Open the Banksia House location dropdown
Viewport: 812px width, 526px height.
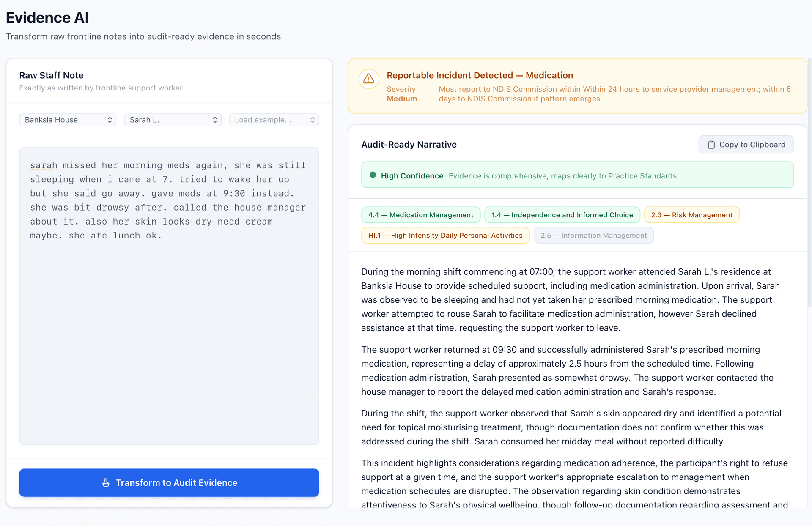[x=67, y=120]
